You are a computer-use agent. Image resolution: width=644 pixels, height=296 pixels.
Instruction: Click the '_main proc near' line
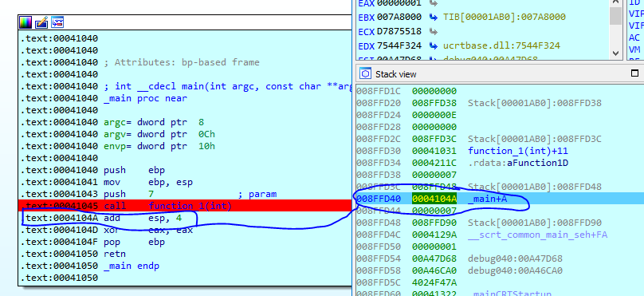[145, 98]
